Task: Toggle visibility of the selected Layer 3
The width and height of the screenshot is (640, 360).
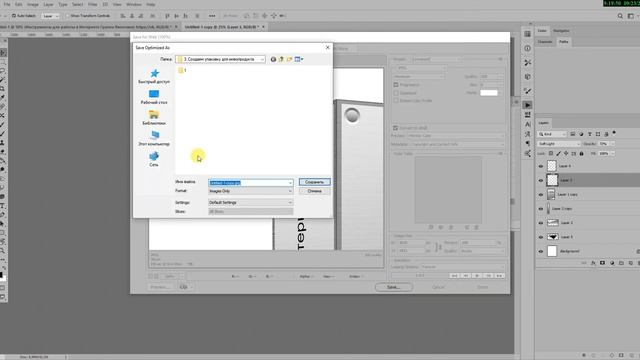Action: click(541, 180)
